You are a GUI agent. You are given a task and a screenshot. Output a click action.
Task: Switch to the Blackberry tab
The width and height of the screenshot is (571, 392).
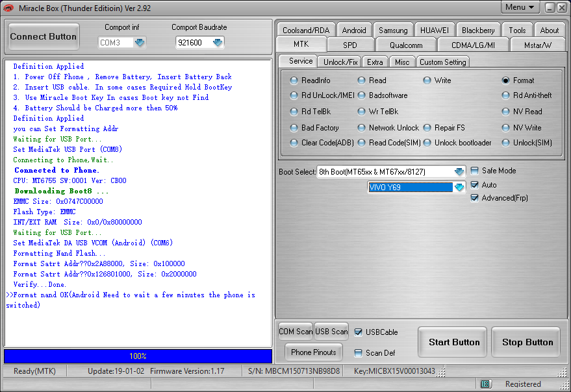pos(478,31)
